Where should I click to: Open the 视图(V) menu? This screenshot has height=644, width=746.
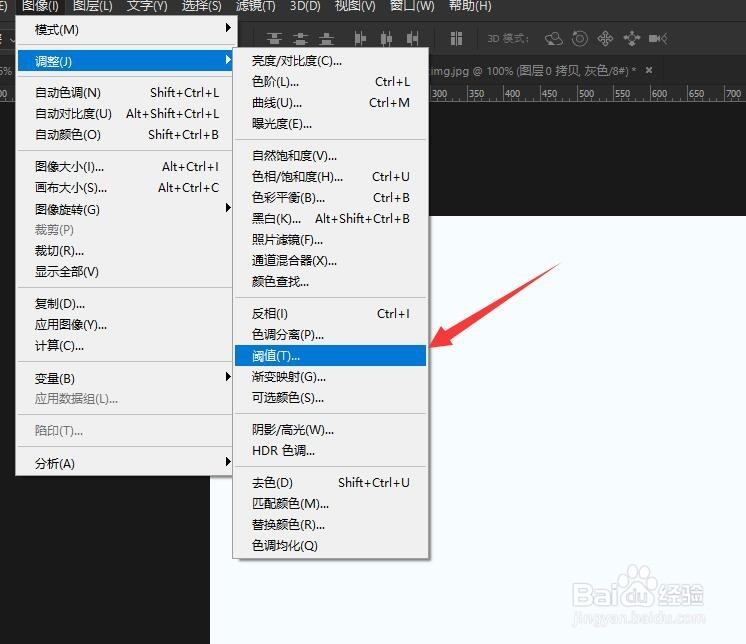(x=355, y=6)
